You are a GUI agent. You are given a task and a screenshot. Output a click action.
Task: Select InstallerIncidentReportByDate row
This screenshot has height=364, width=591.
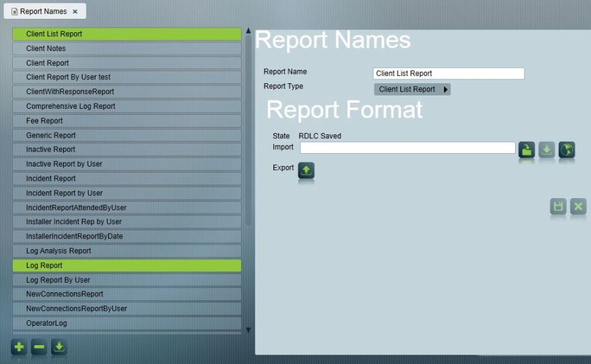pyautogui.click(x=127, y=236)
